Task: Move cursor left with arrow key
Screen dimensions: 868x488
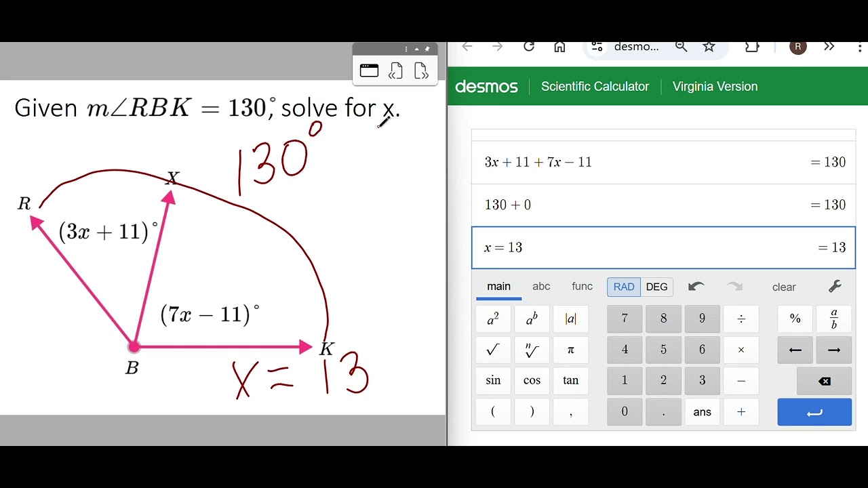Action: (x=795, y=350)
